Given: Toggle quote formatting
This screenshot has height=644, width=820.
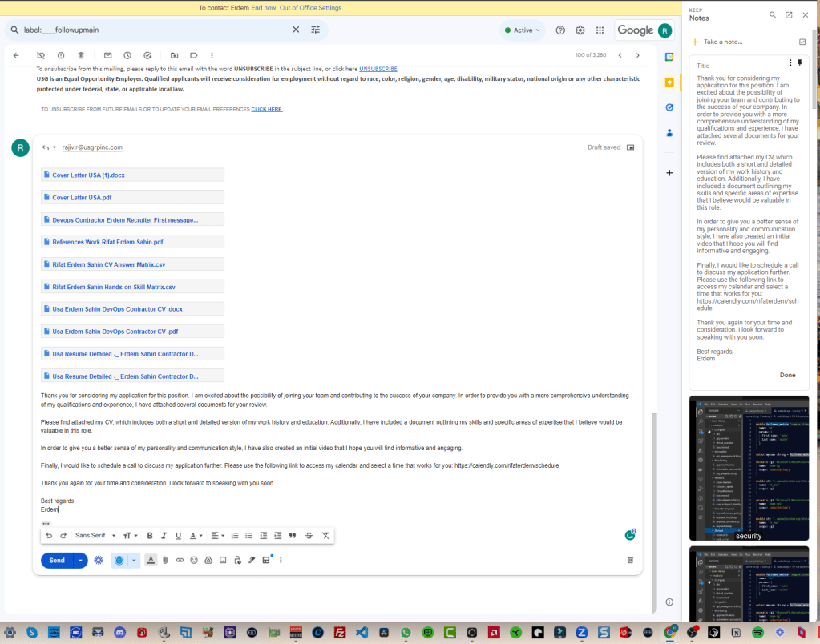Looking at the screenshot, I should (x=293, y=535).
